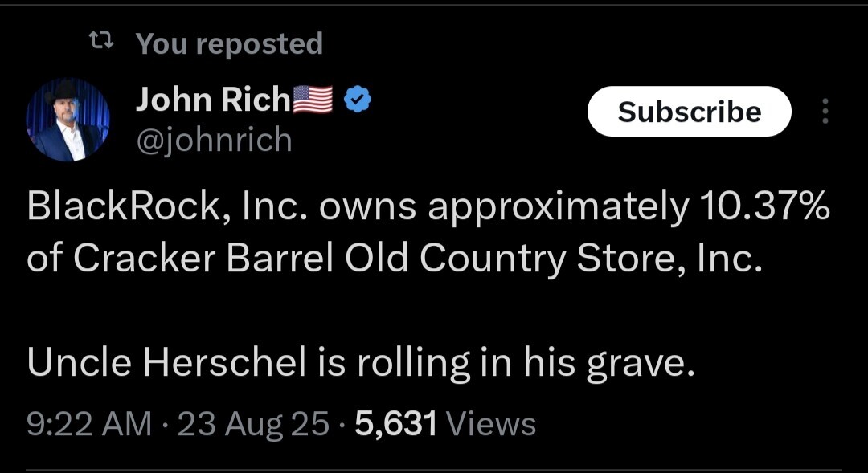
Task: Open John Rich's profile picture
Action: click(68, 120)
